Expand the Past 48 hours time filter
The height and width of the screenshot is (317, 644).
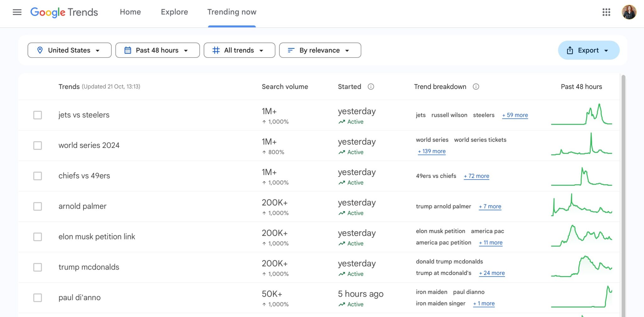tap(157, 50)
